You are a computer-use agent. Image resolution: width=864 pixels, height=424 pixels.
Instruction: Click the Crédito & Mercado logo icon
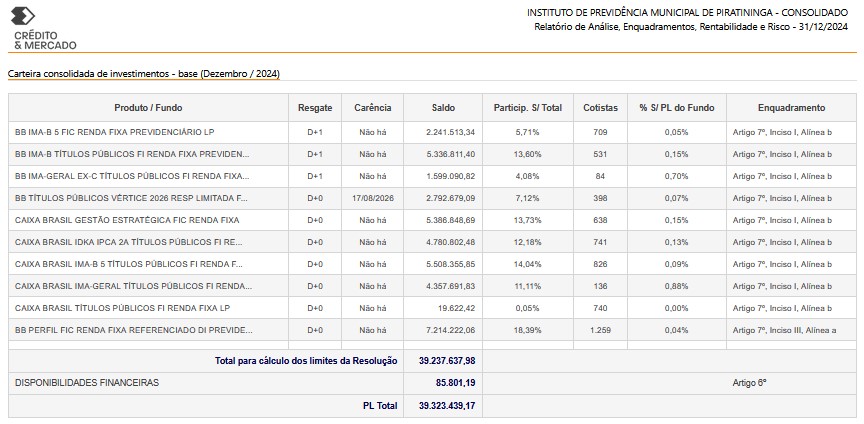tap(23, 17)
